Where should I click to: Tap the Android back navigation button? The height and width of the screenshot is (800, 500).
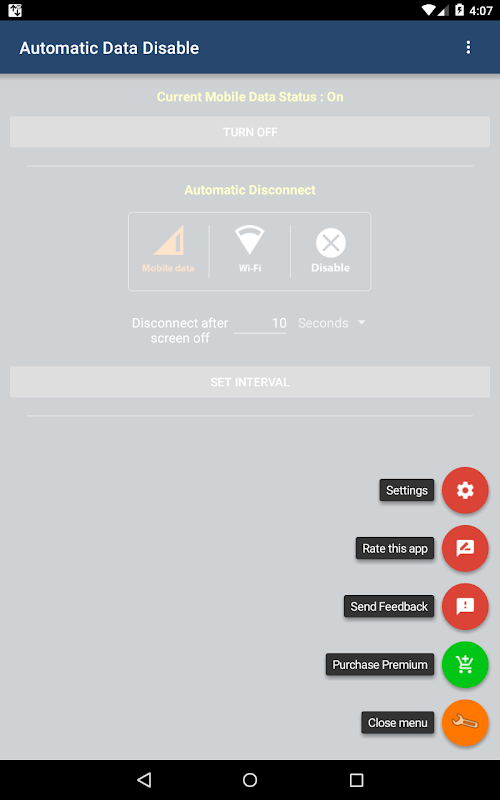[x=144, y=780]
